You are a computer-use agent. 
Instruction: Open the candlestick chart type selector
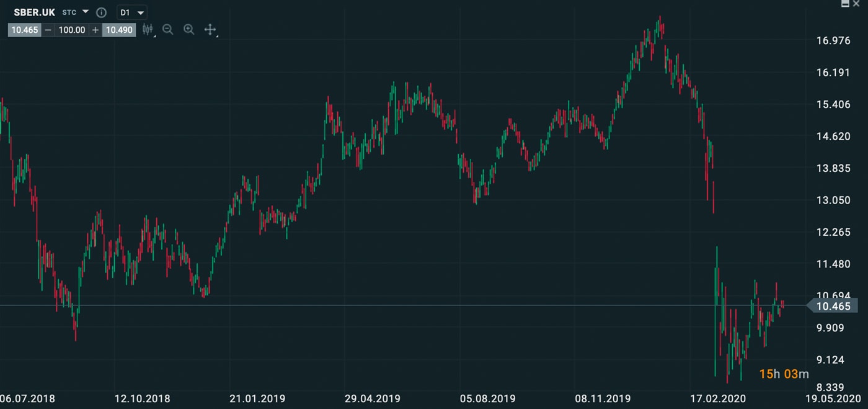pyautogui.click(x=148, y=29)
